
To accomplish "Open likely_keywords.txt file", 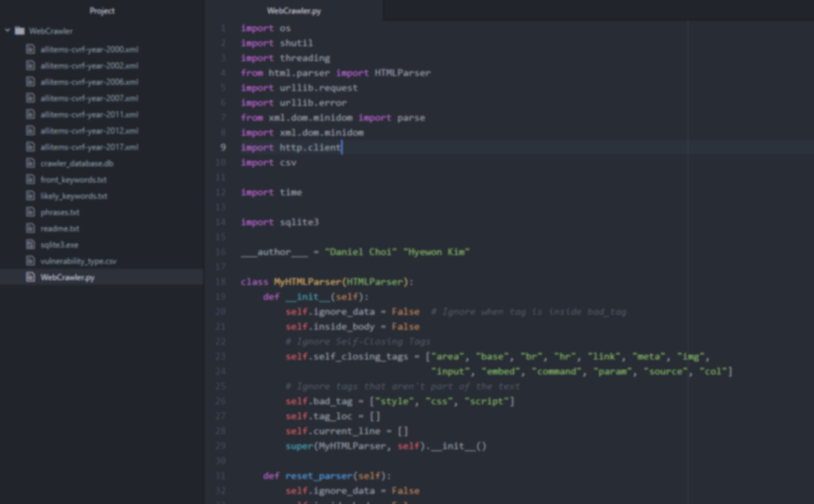I will (73, 196).
